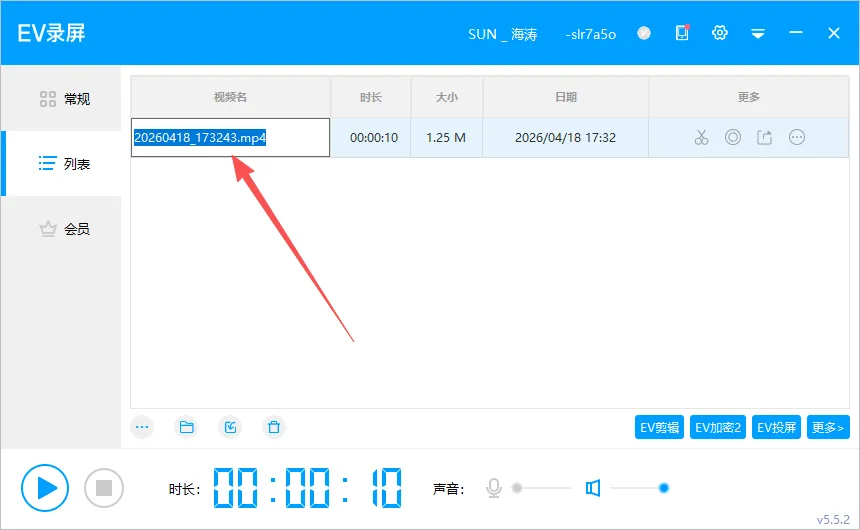Click the 更多 column header

tap(749, 97)
